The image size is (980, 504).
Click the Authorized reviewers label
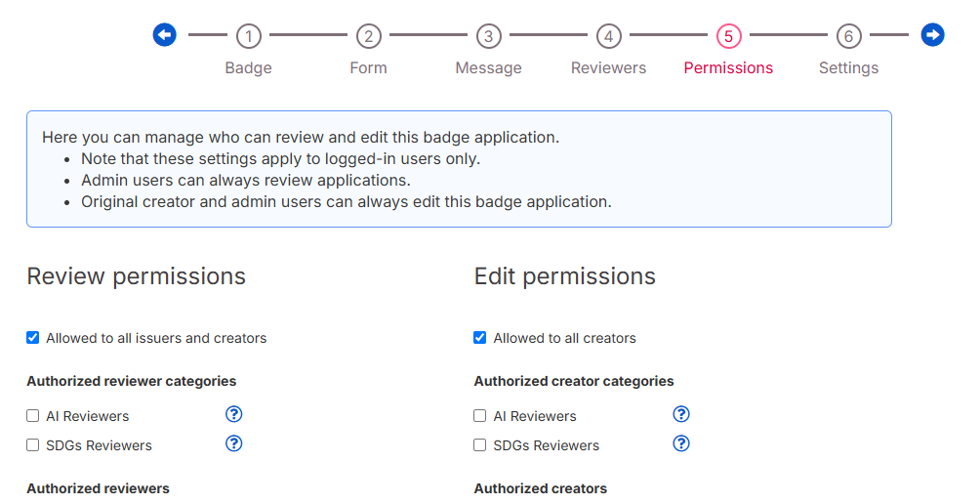click(99, 488)
